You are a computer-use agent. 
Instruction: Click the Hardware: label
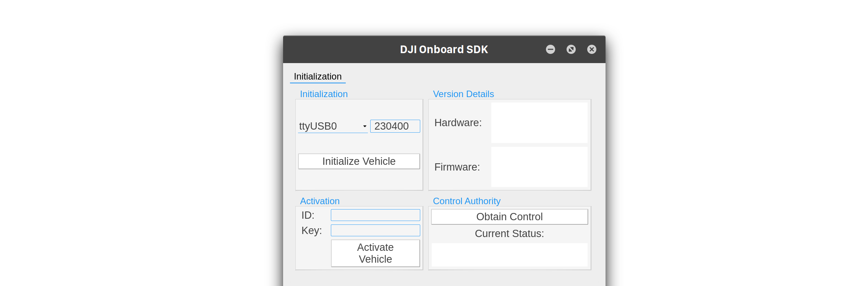coord(458,123)
